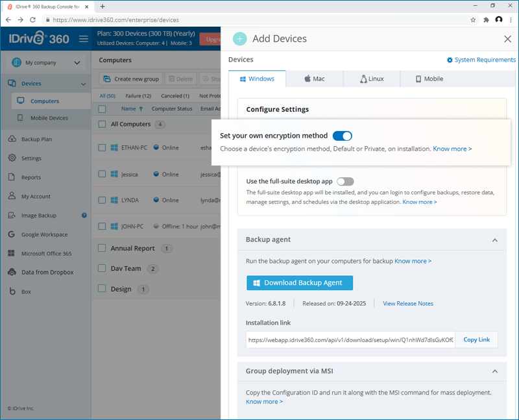Viewport: 519px width, 420px height.
Task: Click the Microsoft Office 365 grid icon
Action: (11, 253)
